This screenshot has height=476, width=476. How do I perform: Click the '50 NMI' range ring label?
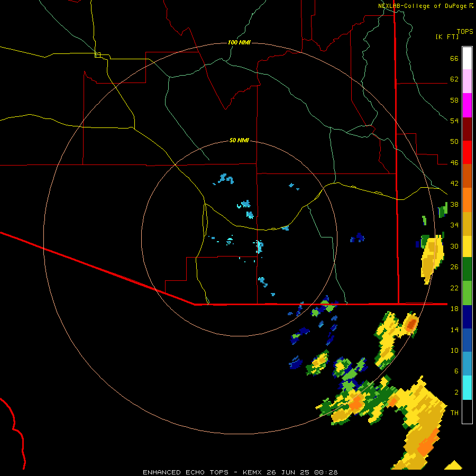click(239, 140)
